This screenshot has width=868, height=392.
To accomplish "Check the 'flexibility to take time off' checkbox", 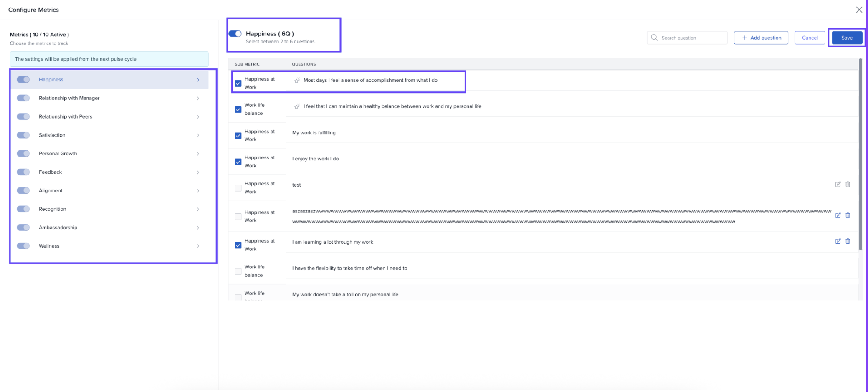I will pyautogui.click(x=238, y=271).
